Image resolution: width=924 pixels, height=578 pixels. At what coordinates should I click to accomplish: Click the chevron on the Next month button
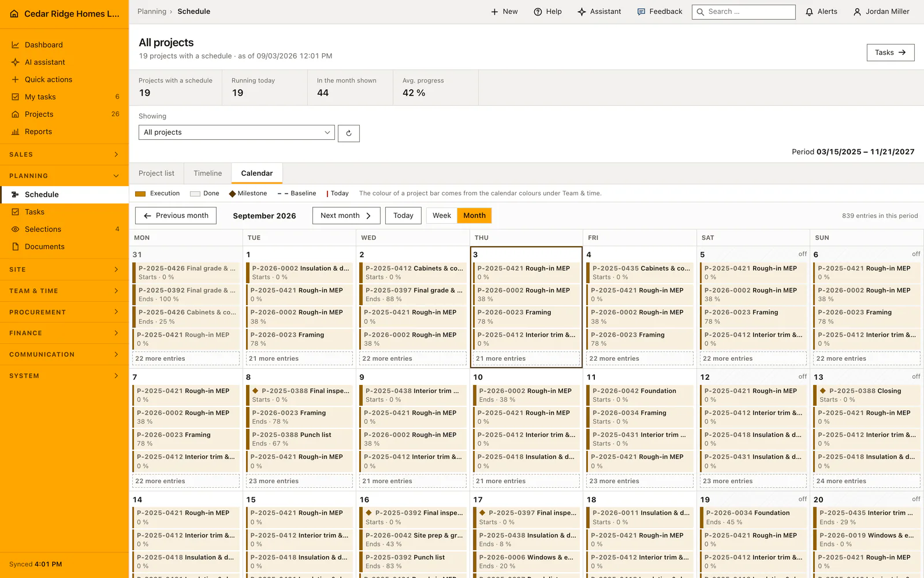point(368,216)
